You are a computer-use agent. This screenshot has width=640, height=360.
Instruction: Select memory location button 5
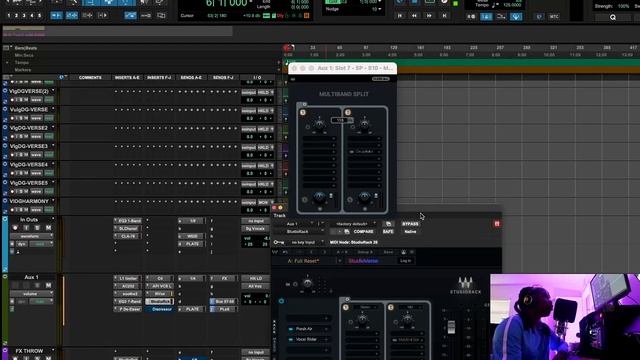tap(40, 16)
